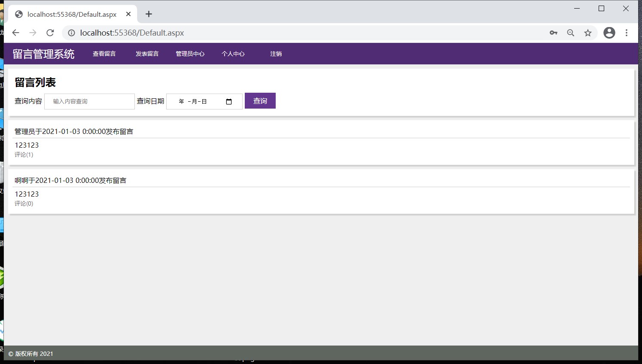Click the site info icon in address bar
Viewport: 642px width, 364px height.
[x=71, y=33]
